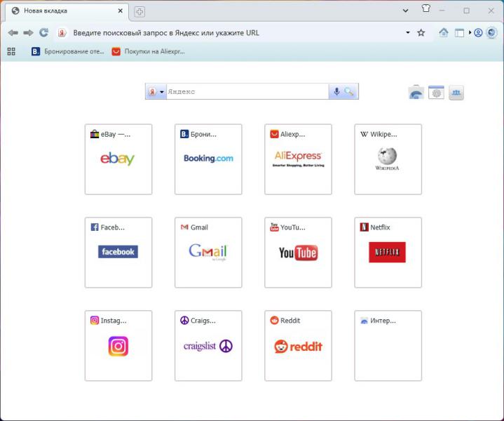Screen dimensions: 504x421
Task: Click the user profile icon in toolbar
Action: pos(478,33)
